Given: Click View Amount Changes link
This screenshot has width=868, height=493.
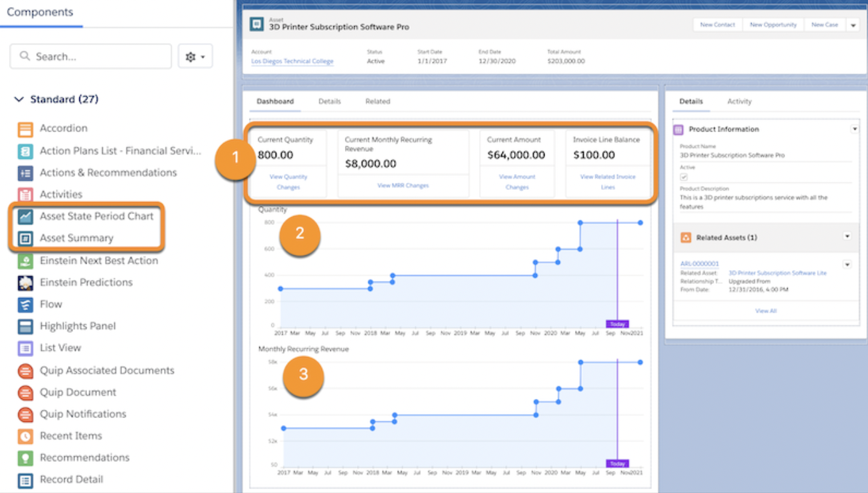Looking at the screenshot, I should pyautogui.click(x=517, y=182).
